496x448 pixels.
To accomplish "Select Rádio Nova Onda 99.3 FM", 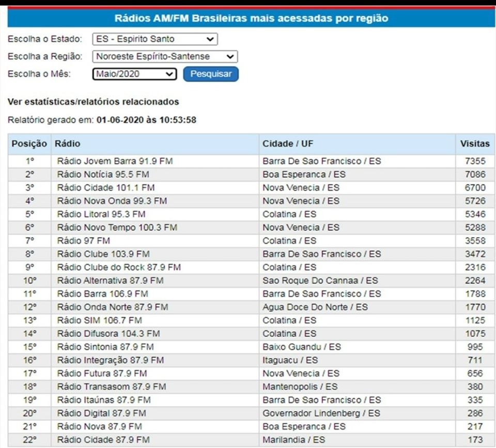I will (112, 201).
